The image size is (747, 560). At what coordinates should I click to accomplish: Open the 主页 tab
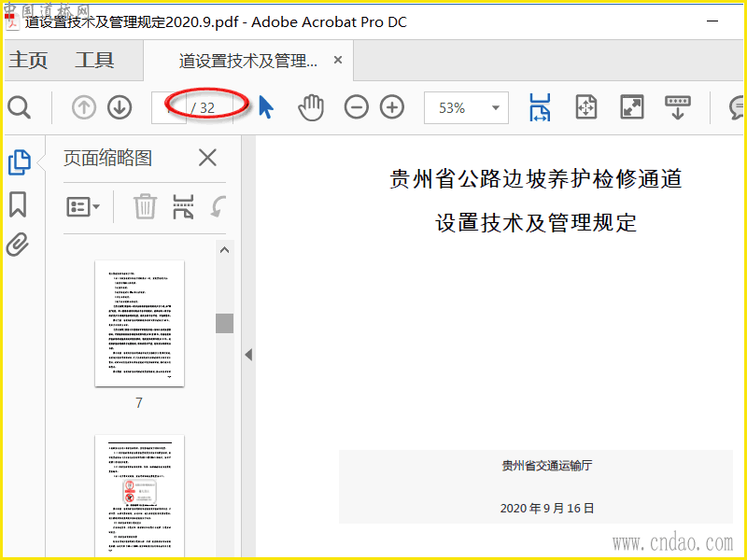(28, 61)
